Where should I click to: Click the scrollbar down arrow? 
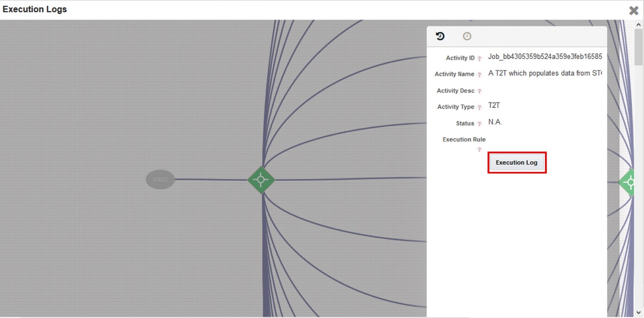pyautogui.click(x=639, y=312)
